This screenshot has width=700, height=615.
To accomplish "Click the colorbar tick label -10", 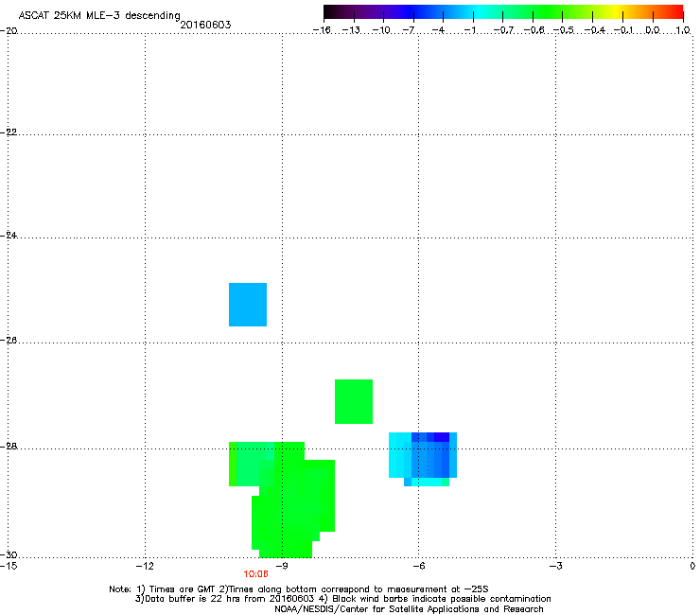I will (x=381, y=30).
